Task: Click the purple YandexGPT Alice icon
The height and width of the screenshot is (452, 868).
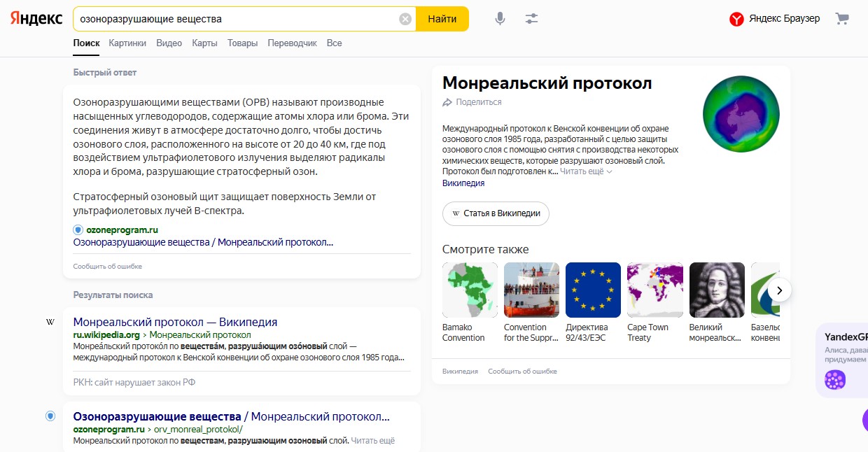Action: [x=834, y=380]
